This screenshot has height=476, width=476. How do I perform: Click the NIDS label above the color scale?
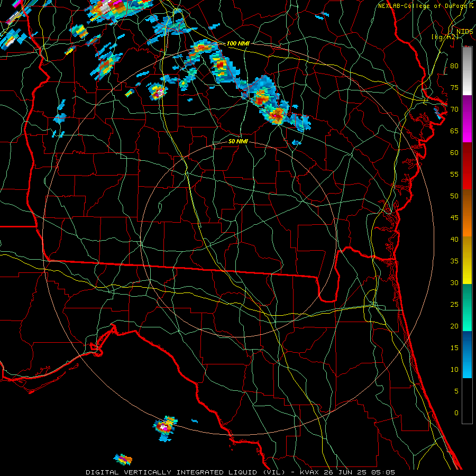coord(464,32)
